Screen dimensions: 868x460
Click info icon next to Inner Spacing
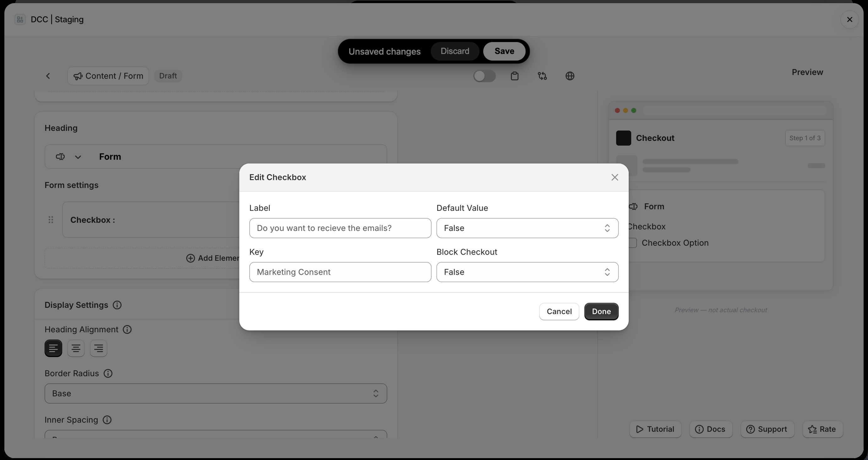pyautogui.click(x=107, y=420)
